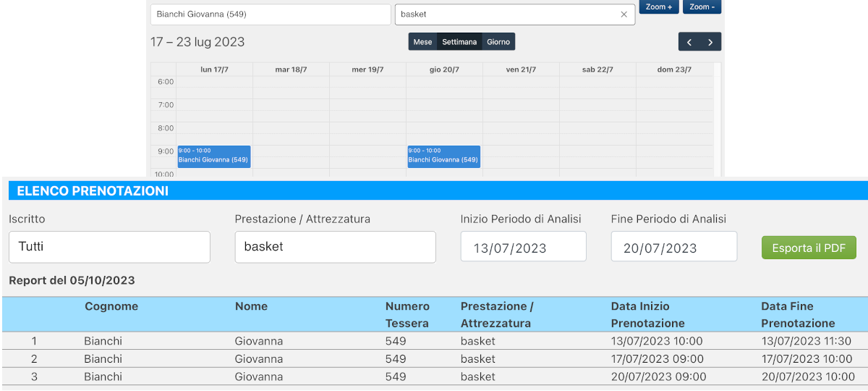
Task: Clear the basket search field with X
Action: [x=624, y=14]
